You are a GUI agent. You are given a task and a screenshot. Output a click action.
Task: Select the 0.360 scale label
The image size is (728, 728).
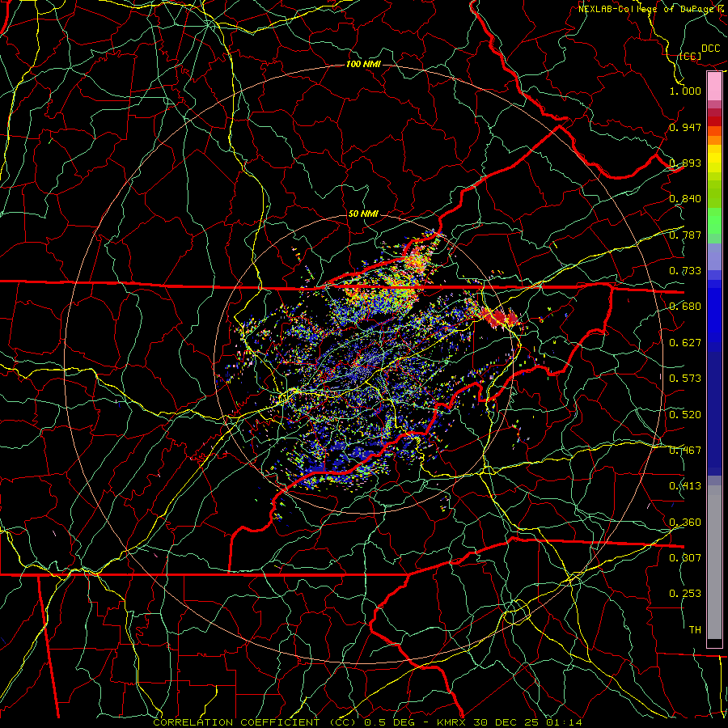click(x=685, y=523)
